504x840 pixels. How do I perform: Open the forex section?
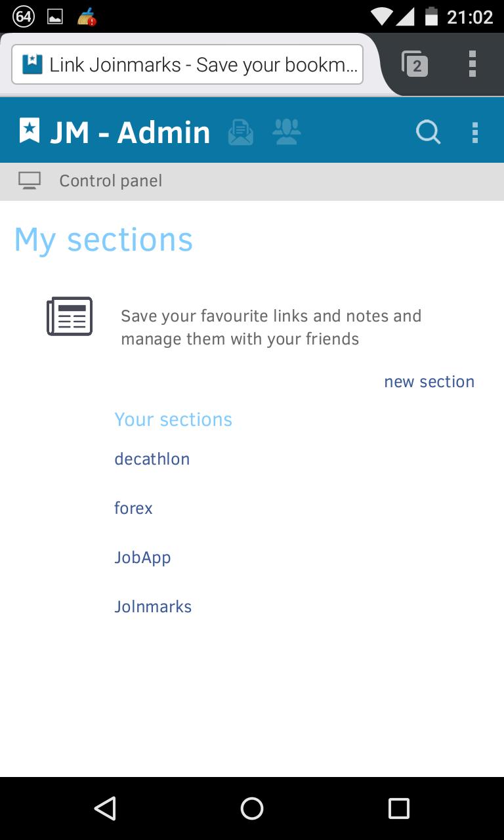click(x=133, y=508)
